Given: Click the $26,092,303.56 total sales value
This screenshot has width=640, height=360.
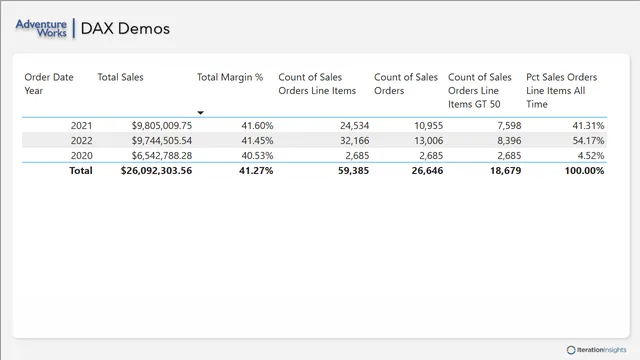Looking at the screenshot, I should tap(156, 171).
